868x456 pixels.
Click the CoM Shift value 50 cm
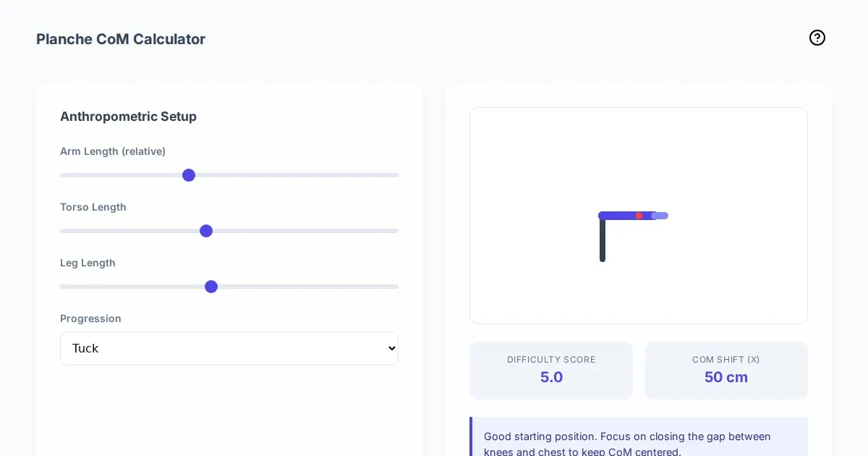[x=726, y=377]
